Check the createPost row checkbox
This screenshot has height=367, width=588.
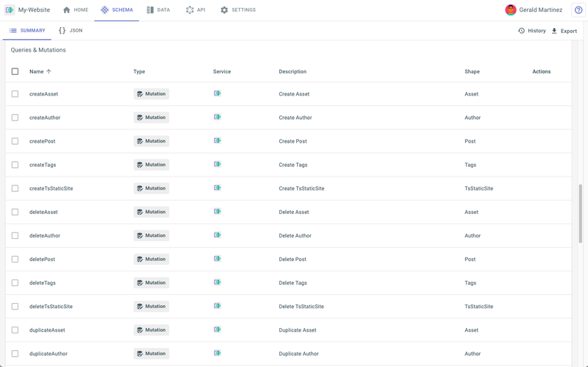pyautogui.click(x=15, y=141)
